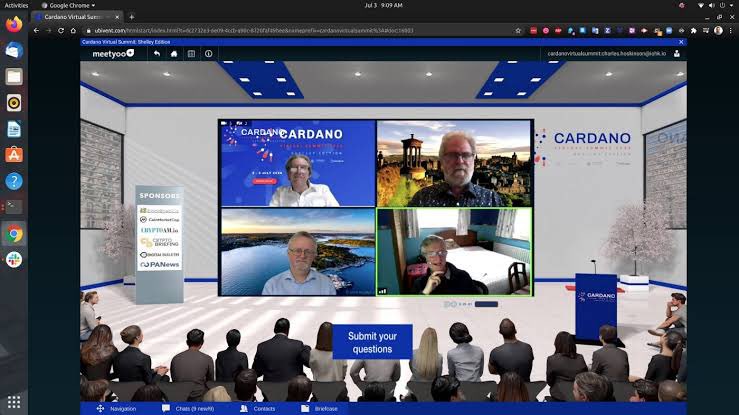Open Ubuntu Software from the dock

tap(14, 155)
